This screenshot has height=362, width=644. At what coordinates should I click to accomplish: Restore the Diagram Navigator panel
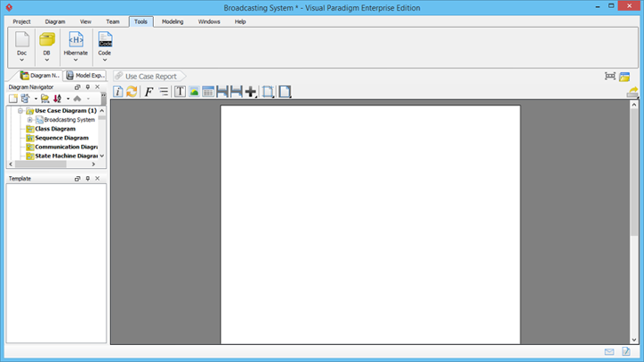pyautogui.click(x=77, y=87)
